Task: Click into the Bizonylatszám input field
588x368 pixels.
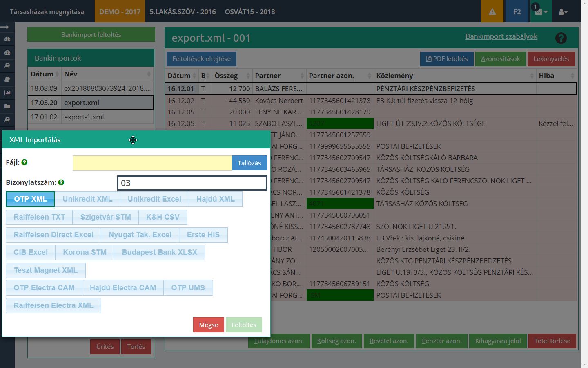Action: pyautogui.click(x=192, y=183)
